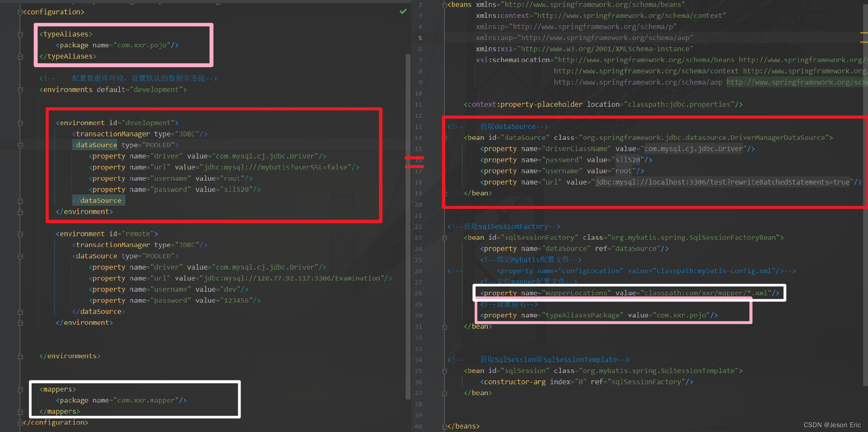Click fold marker beside closing </typeAliases> tag
868x432 pixels.
(x=20, y=56)
